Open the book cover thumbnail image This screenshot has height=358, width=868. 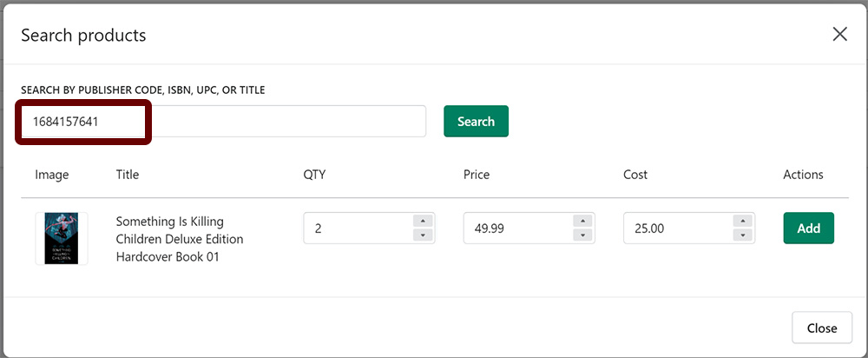coord(62,238)
